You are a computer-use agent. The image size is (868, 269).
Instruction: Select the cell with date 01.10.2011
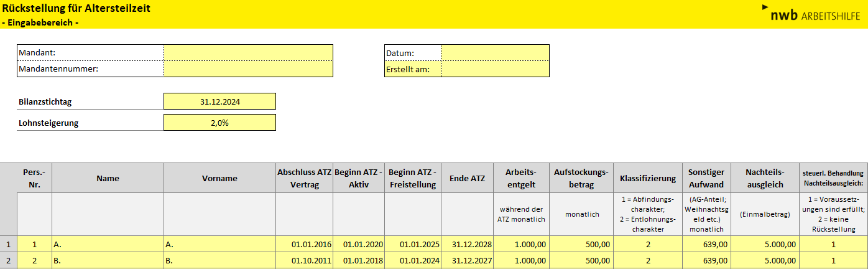click(x=304, y=260)
